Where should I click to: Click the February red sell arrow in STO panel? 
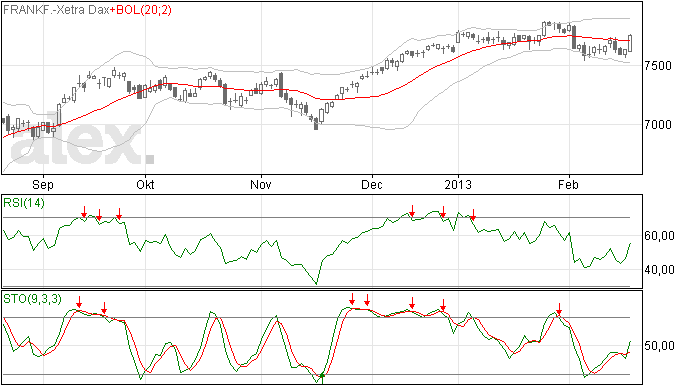point(559,309)
